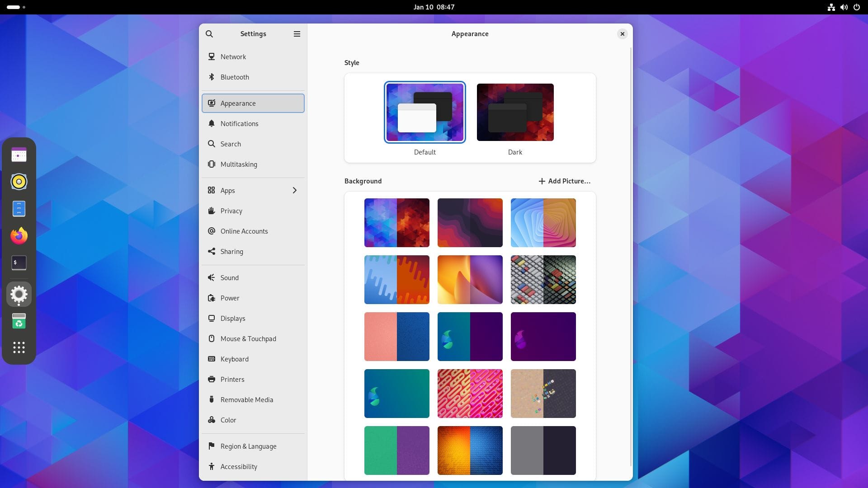This screenshot has width=868, height=488.
Task: Open the main menu hamburger in Settings
Action: point(297,34)
